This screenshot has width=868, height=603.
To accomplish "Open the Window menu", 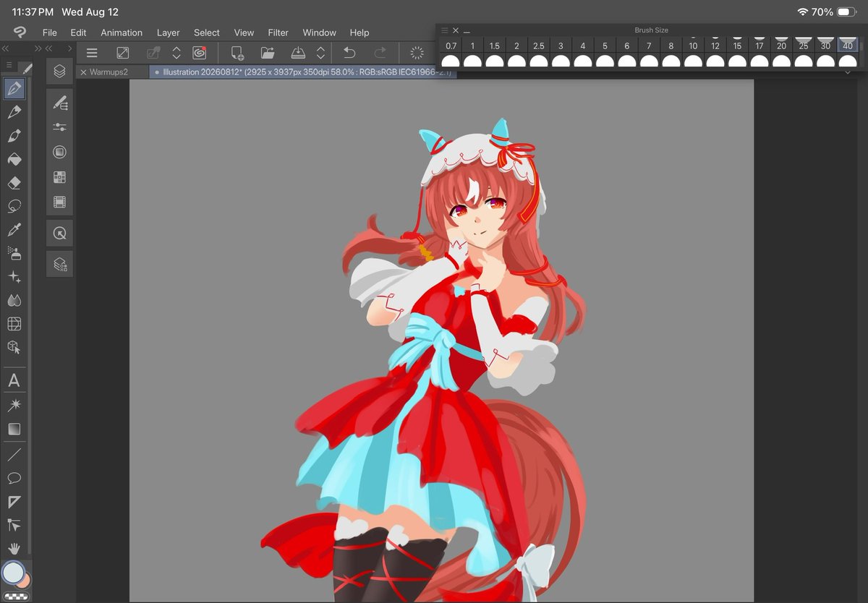I will (319, 33).
